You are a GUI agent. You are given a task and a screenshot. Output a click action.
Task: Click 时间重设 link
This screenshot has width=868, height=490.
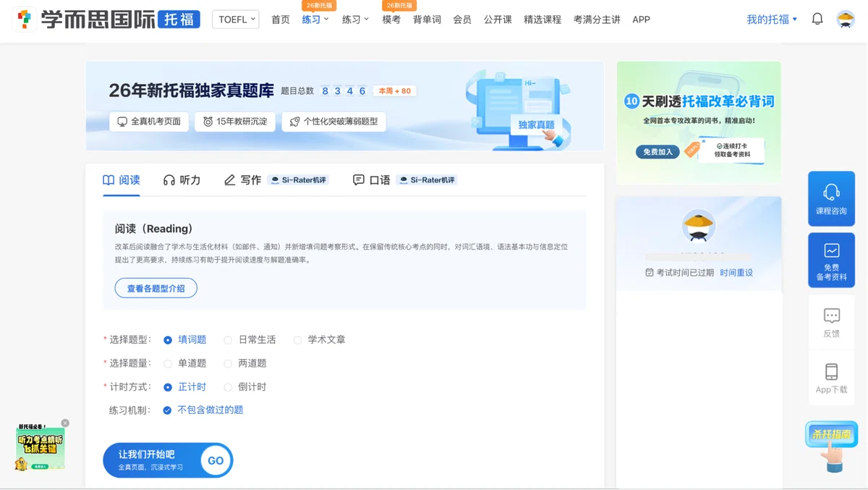point(736,273)
